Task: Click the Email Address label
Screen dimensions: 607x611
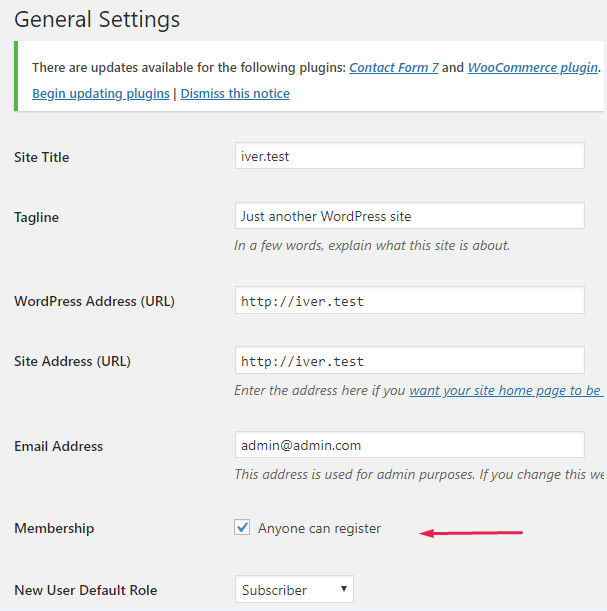Action: tap(59, 447)
